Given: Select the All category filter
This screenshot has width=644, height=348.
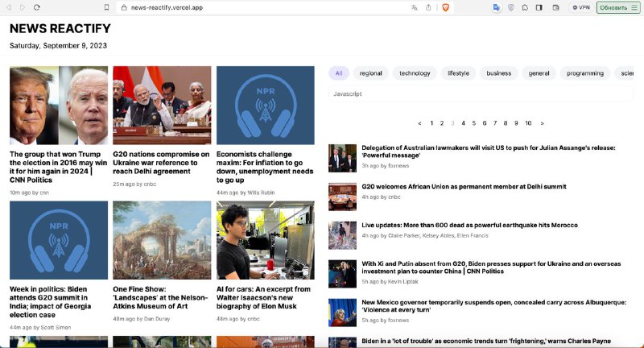Looking at the screenshot, I should coord(339,73).
